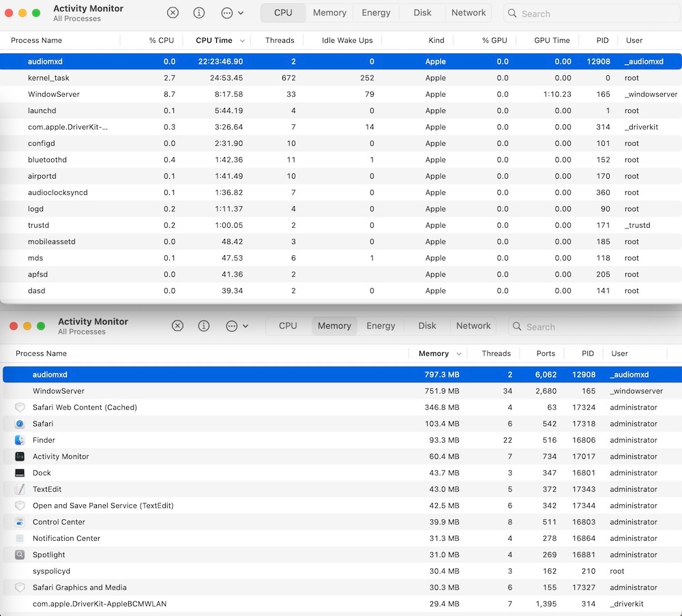This screenshot has width=682, height=616.
Task: Click the Safari icon in the process list
Action: coord(20,424)
